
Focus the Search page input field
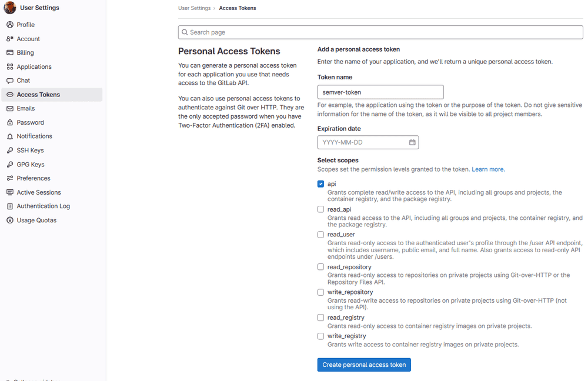382,32
